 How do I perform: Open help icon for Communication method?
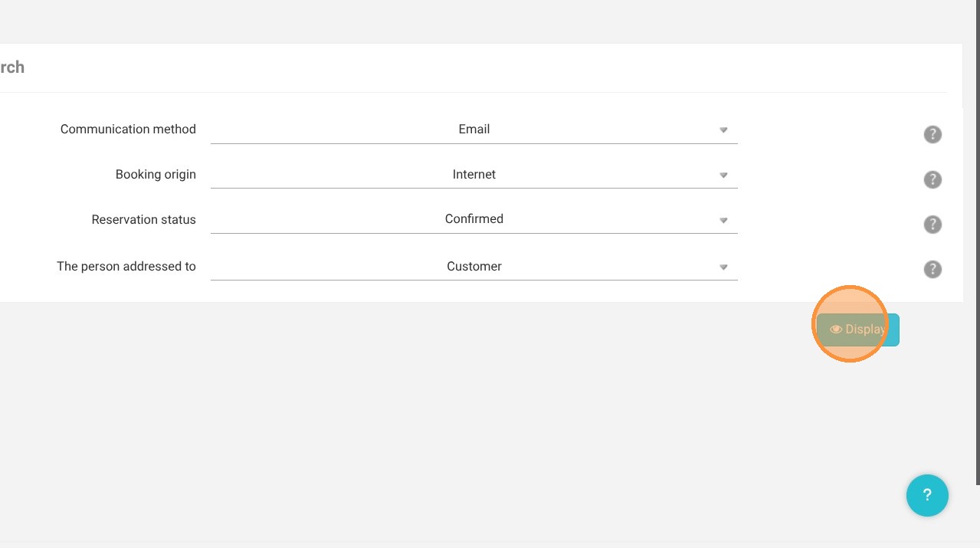click(932, 134)
